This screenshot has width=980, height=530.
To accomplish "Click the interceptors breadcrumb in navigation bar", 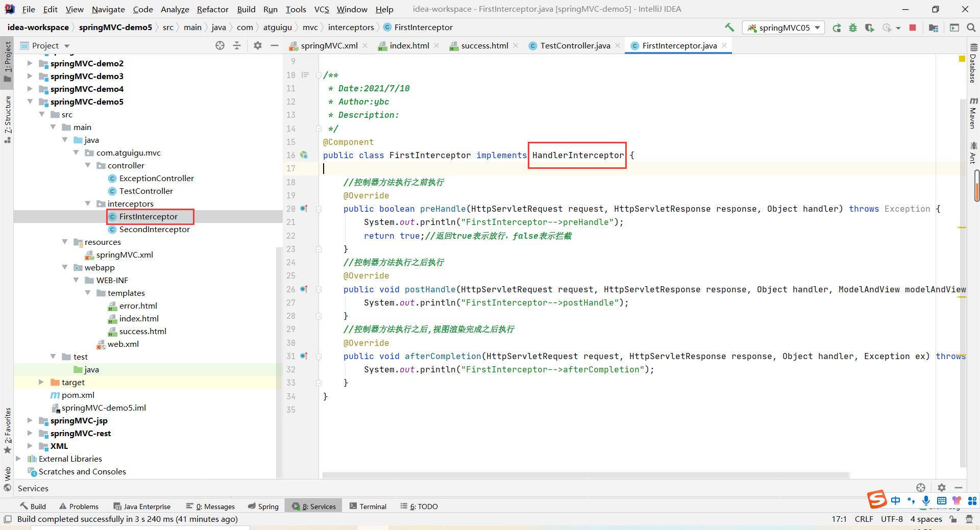I will [351, 28].
